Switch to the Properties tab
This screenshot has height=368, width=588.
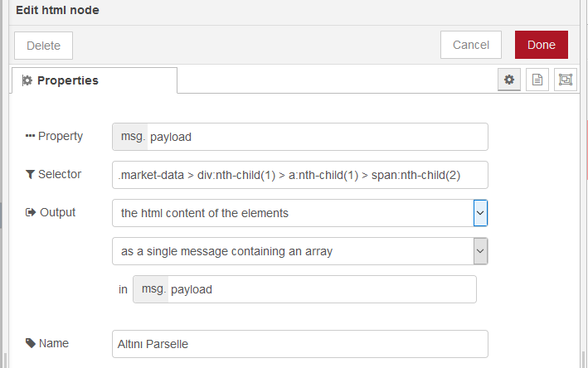point(95,80)
